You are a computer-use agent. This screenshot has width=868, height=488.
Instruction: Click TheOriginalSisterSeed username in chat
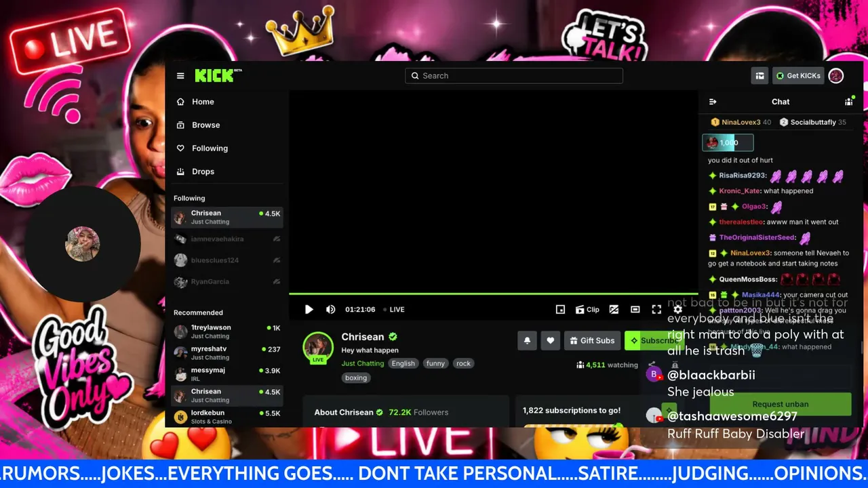(757, 238)
